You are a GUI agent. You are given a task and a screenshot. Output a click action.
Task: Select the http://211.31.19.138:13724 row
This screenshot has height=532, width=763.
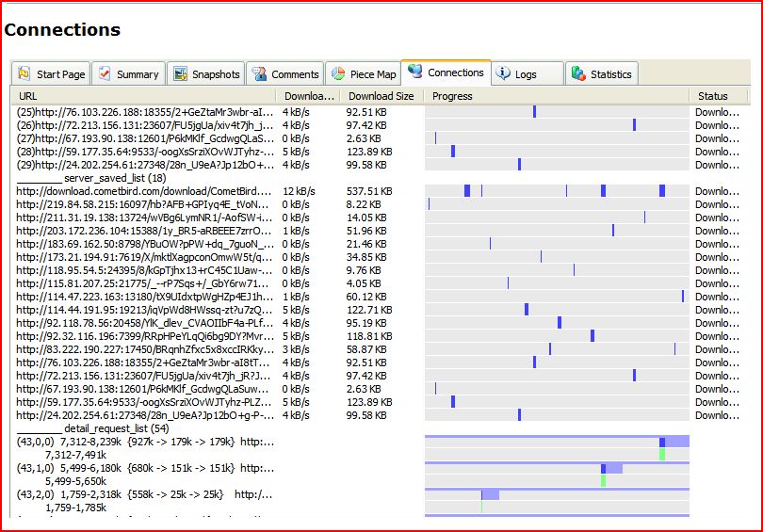(380, 218)
